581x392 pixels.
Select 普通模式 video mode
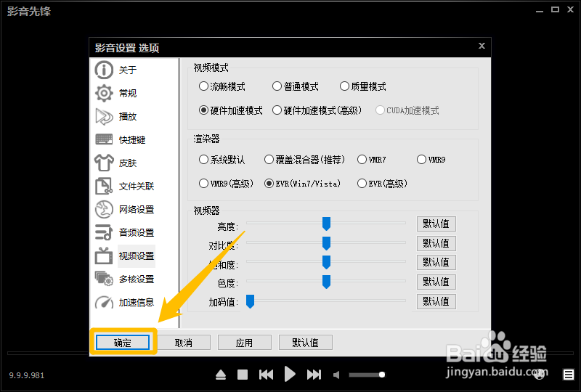tap(295, 86)
